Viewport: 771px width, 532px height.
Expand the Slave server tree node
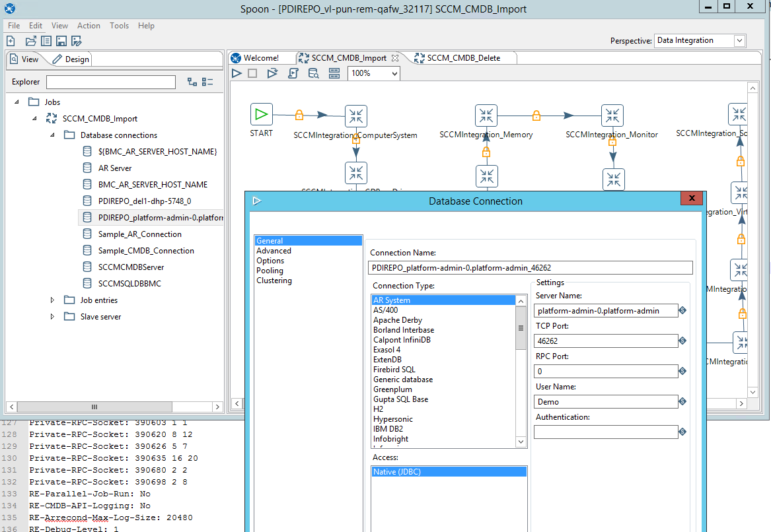pyautogui.click(x=53, y=317)
